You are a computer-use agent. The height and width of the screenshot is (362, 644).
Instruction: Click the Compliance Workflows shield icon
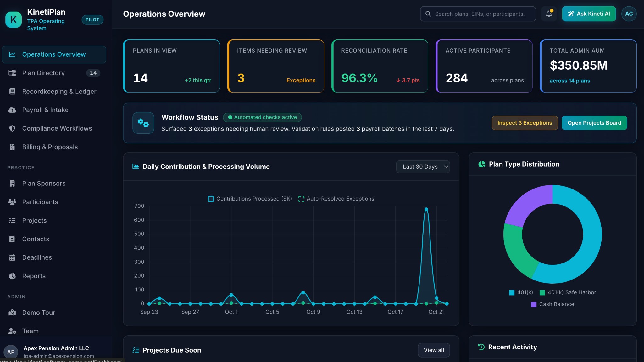(x=12, y=128)
